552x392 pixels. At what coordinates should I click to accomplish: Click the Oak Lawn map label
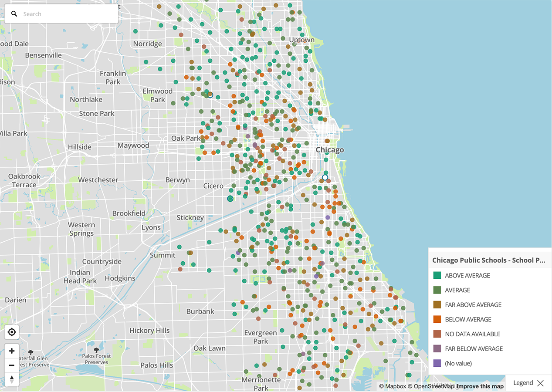(210, 348)
